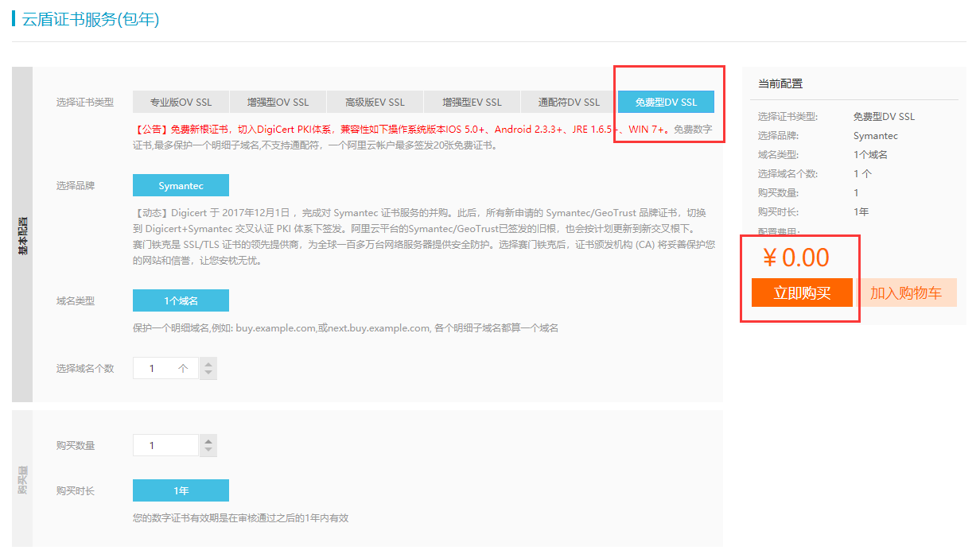Viewport: 980px width, 554px height.
Task: Click the 云盾证书服务(包年) page title
Action: [x=90, y=19]
